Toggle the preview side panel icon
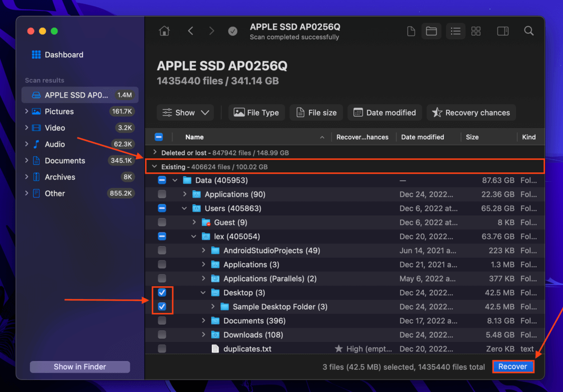The width and height of the screenshot is (563, 392). pyautogui.click(x=503, y=31)
